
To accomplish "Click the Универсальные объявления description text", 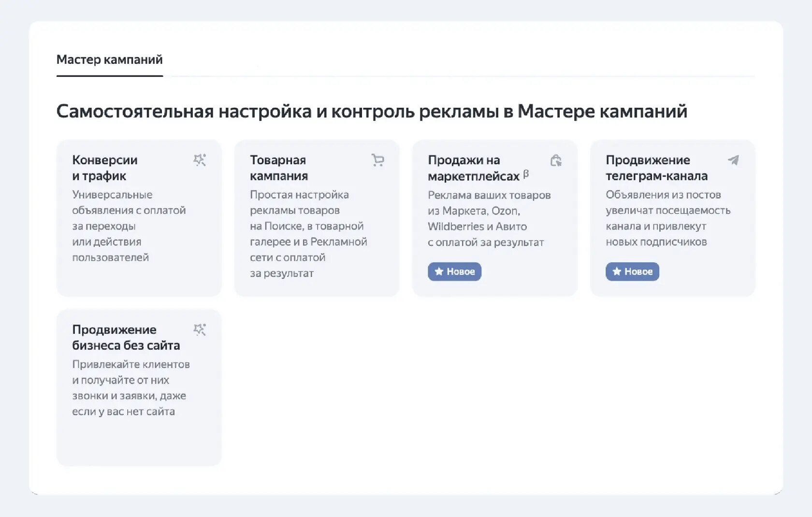I will pos(129,226).
